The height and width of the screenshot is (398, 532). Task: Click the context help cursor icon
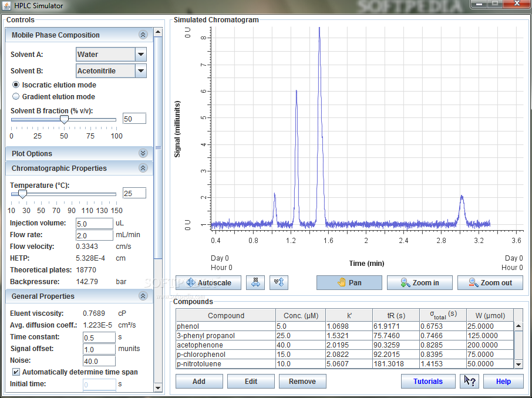click(x=470, y=382)
